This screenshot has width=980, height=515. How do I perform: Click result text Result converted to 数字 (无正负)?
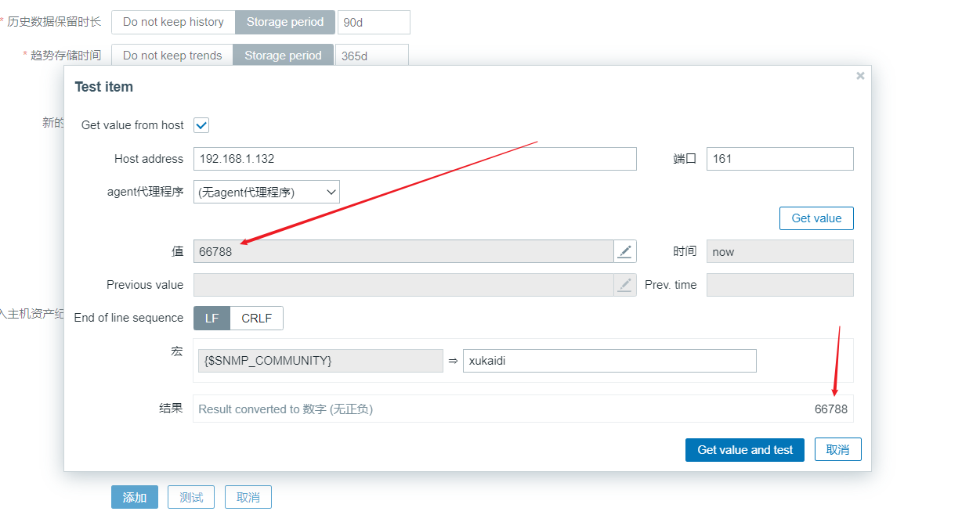[286, 409]
